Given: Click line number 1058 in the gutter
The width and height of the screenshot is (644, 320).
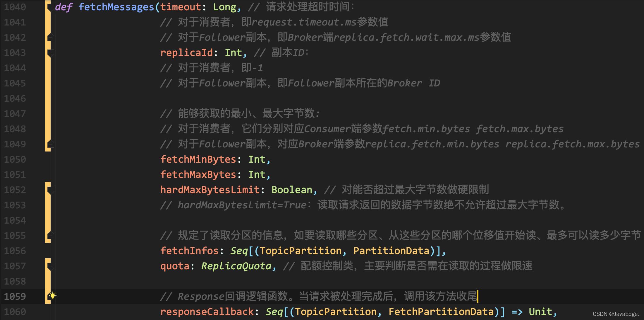Looking at the screenshot, I should point(15,281).
